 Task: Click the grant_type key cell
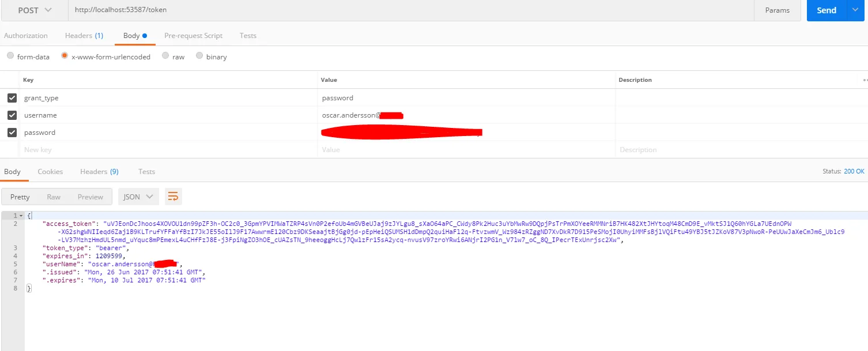click(x=169, y=98)
